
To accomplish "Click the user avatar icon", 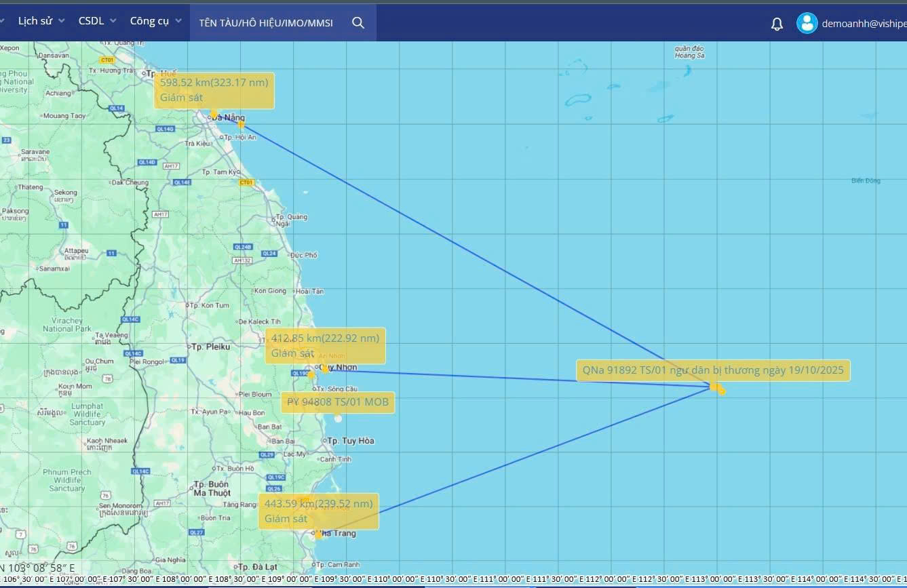I will [x=807, y=23].
